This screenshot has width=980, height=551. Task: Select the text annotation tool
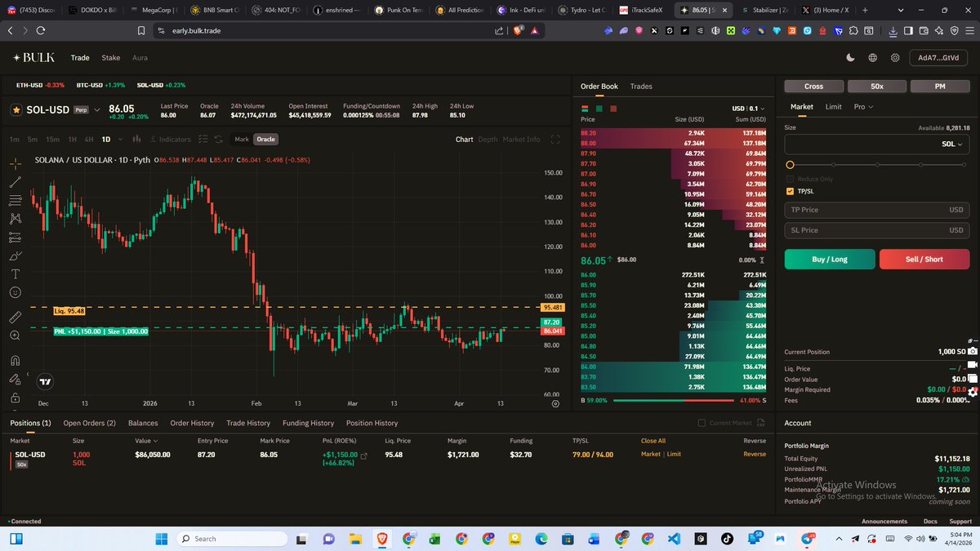(x=16, y=273)
